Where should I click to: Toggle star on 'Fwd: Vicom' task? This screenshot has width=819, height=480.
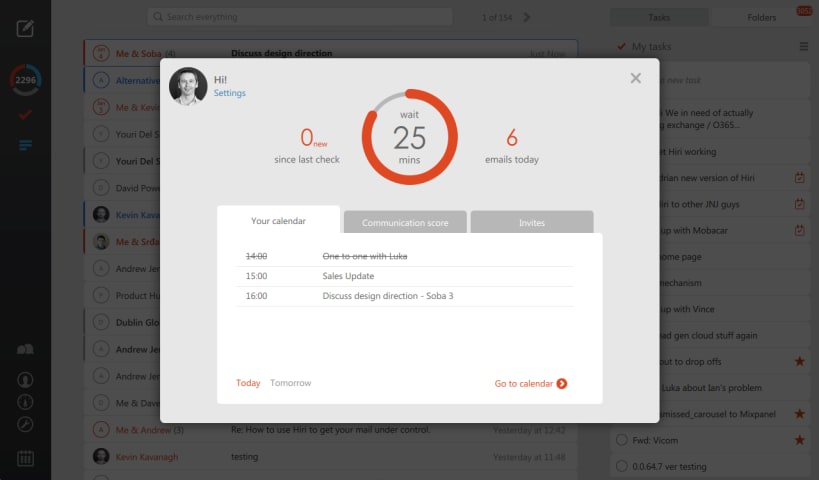799,440
